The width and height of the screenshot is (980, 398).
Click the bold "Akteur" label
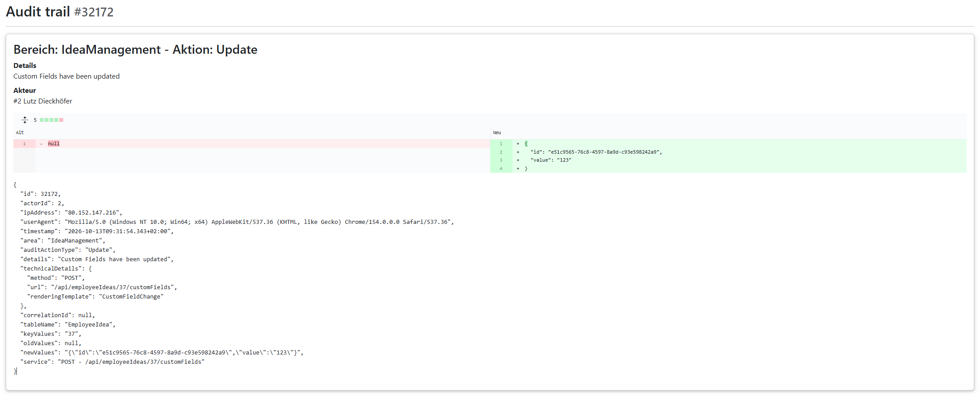24,91
